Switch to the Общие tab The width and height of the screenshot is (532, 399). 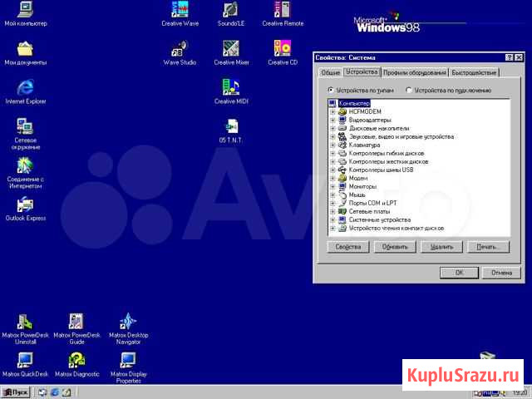331,72
